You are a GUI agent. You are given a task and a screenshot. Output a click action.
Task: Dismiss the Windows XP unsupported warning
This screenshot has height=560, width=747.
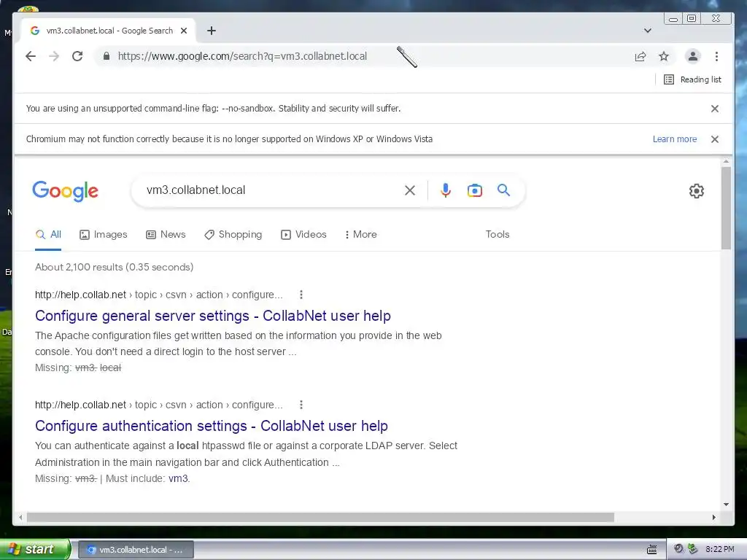point(715,139)
